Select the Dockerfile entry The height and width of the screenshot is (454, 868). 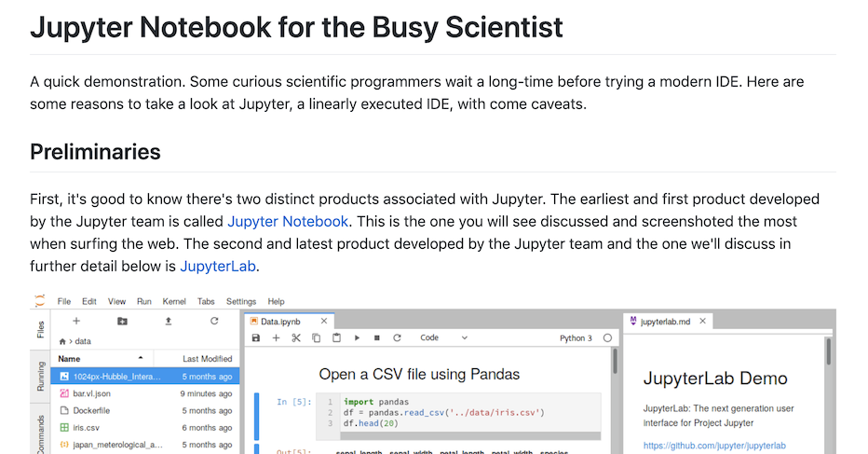(145, 411)
